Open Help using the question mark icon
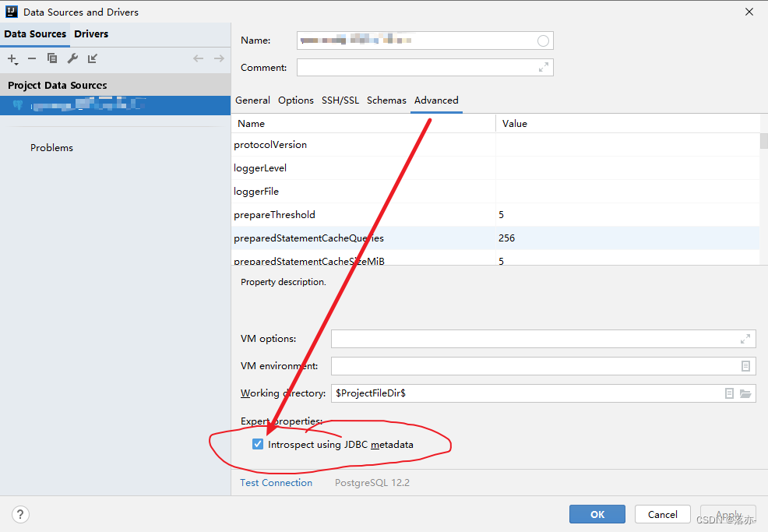 pos(20,514)
